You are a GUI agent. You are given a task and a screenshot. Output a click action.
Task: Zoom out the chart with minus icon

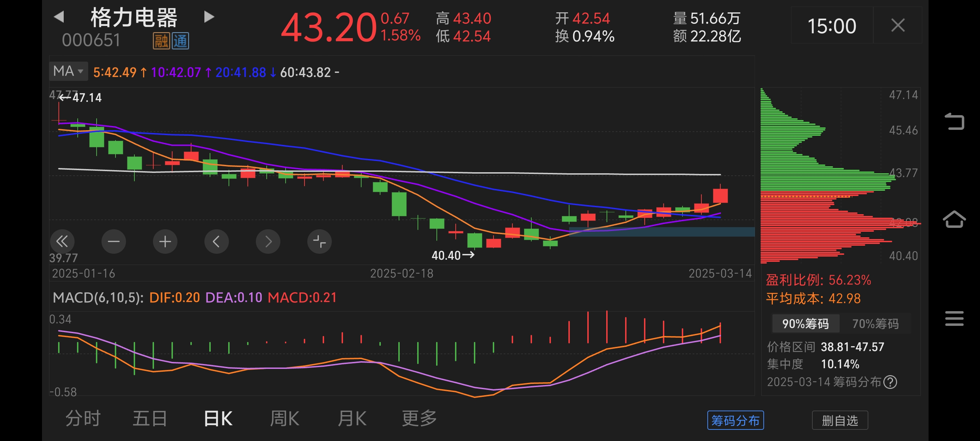114,241
